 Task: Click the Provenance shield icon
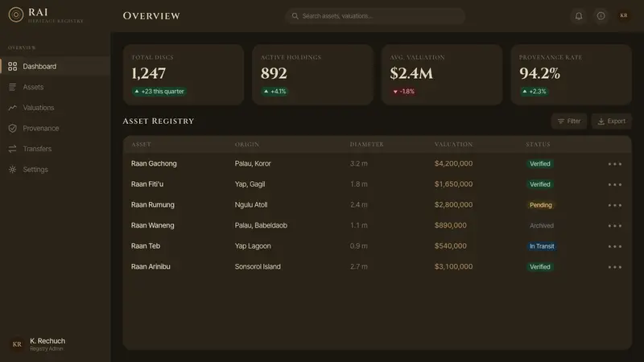pyautogui.click(x=13, y=128)
